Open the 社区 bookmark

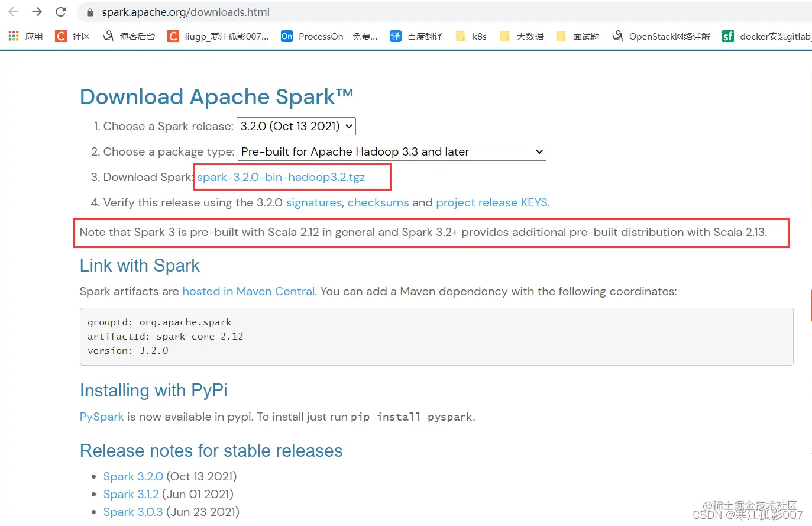pyautogui.click(x=72, y=36)
